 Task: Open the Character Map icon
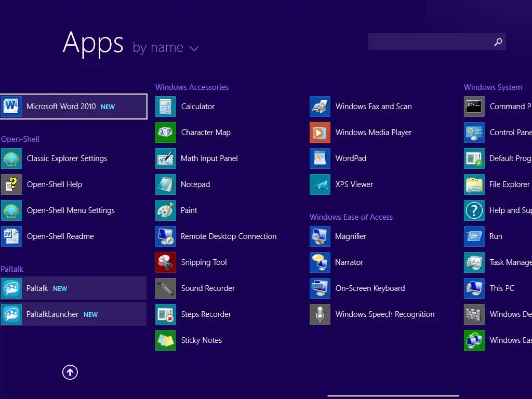click(x=166, y=132)
